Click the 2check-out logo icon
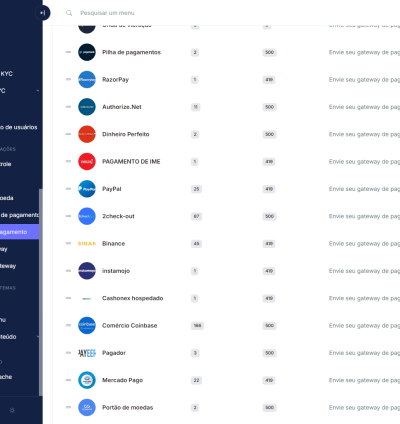 87,216
